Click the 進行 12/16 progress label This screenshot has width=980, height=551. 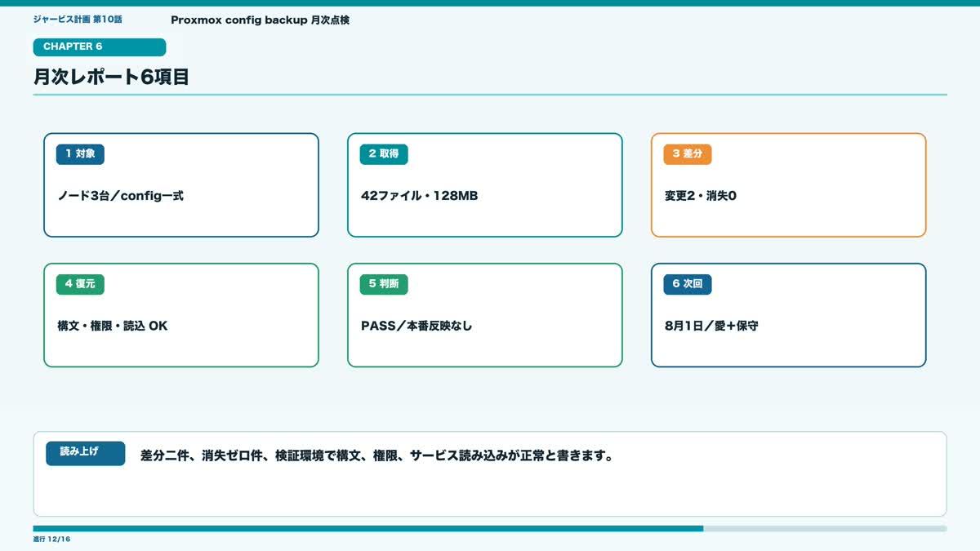click(x=52, y=540)
